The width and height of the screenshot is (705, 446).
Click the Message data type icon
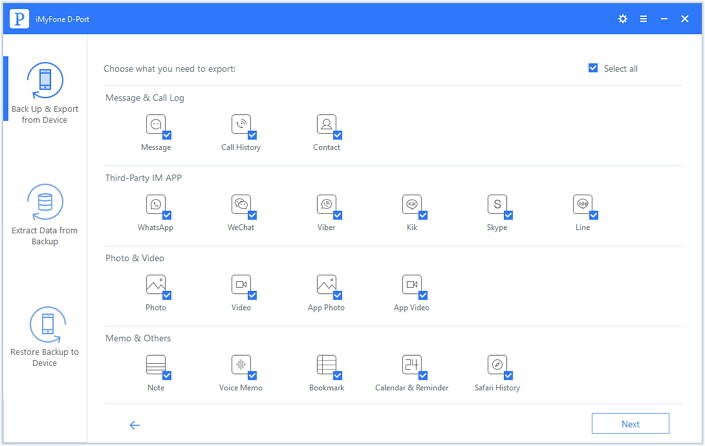(156, 124)
